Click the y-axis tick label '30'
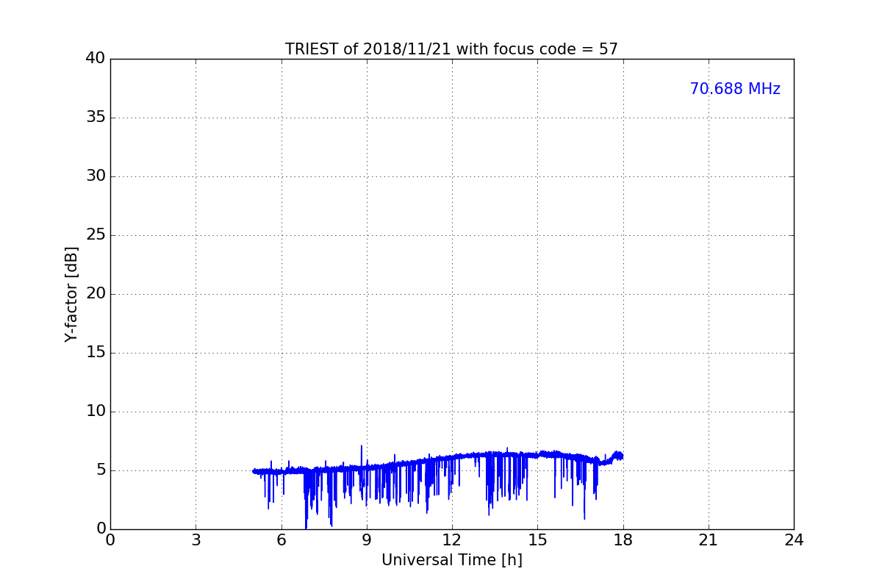 point(96,176)
